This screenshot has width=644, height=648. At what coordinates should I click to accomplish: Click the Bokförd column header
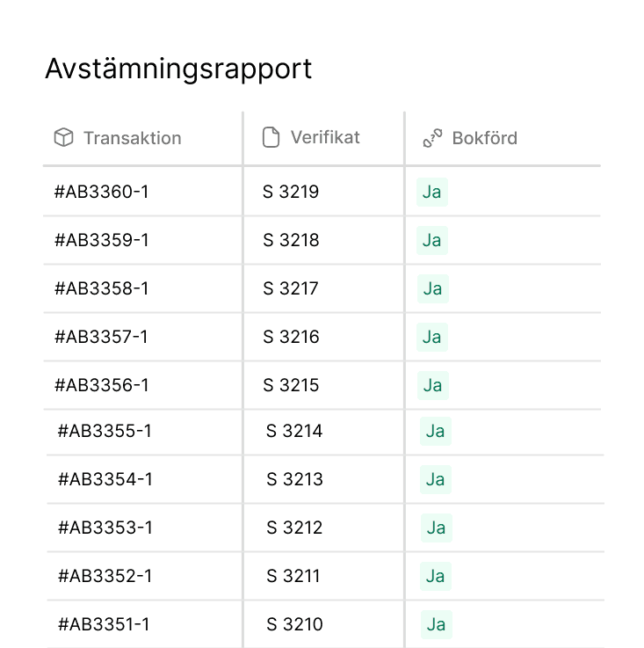point(484,138)
